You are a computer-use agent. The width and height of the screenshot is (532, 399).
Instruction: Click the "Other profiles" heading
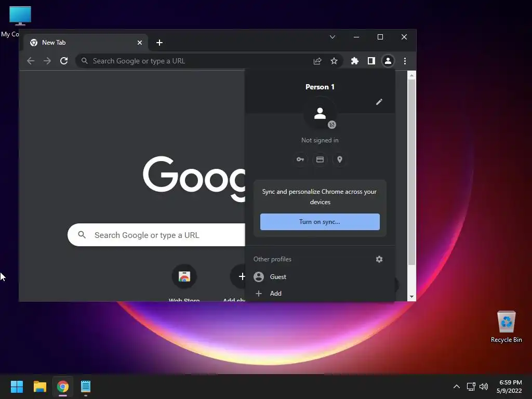272,259
